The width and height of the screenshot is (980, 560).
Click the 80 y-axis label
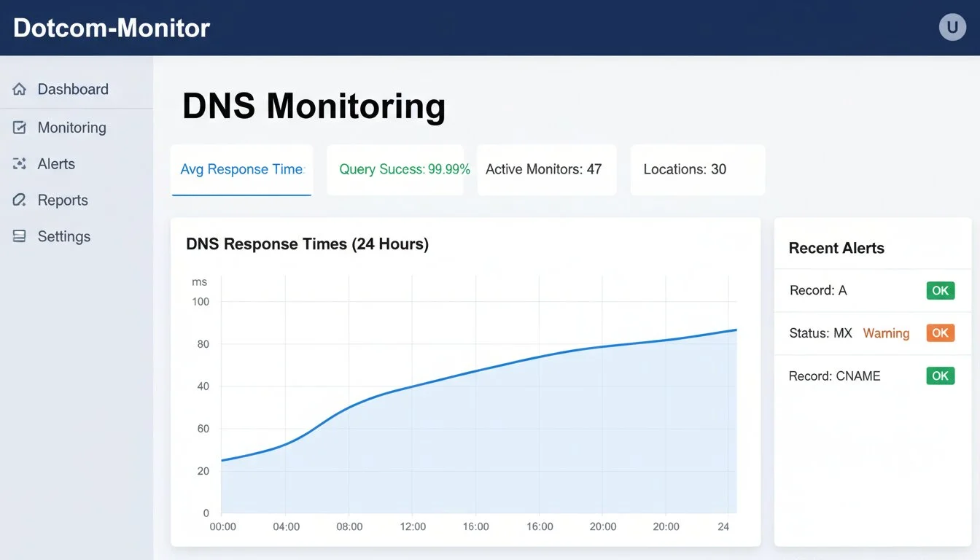[203, 344]
